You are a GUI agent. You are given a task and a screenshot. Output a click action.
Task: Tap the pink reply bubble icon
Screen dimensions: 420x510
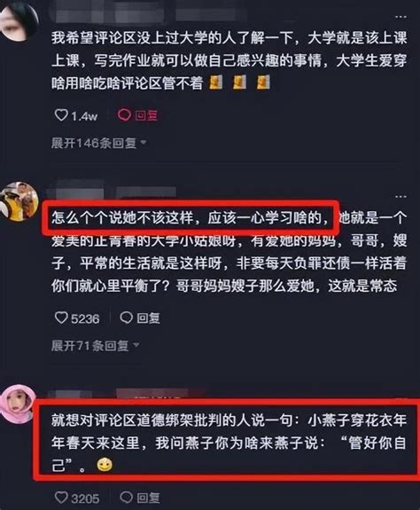coord(124,115)
